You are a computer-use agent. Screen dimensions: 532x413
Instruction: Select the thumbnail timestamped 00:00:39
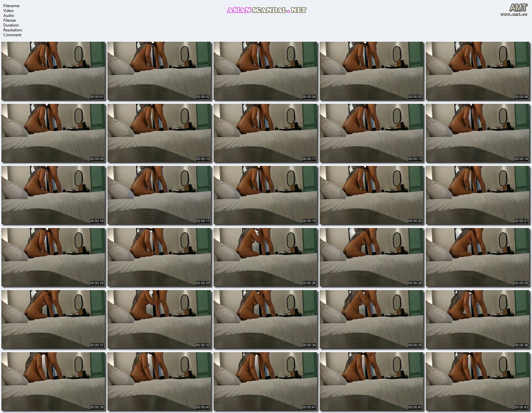coord(53,381)
